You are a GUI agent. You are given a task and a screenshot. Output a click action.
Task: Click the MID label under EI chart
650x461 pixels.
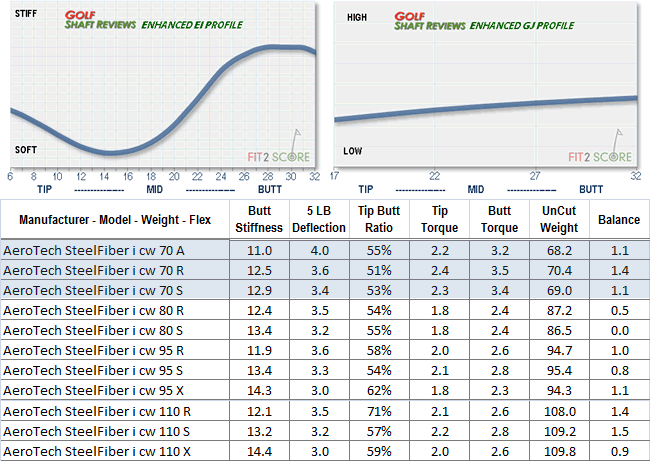(154, 189)
